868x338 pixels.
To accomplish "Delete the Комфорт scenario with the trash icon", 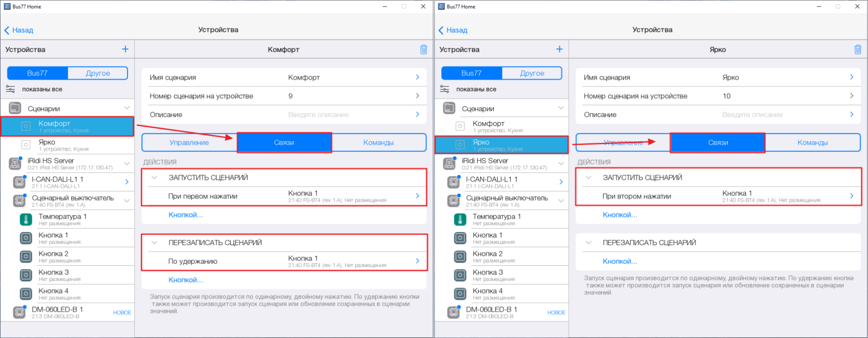I will click(423, 50).
